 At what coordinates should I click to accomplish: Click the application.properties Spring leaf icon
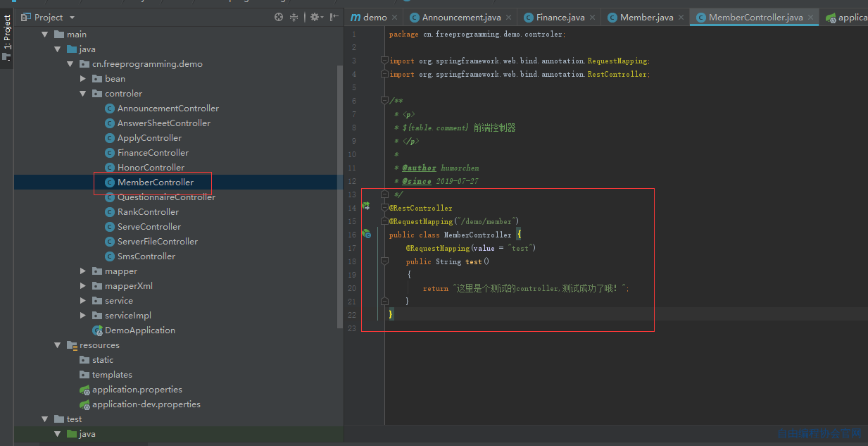(84, 390)
